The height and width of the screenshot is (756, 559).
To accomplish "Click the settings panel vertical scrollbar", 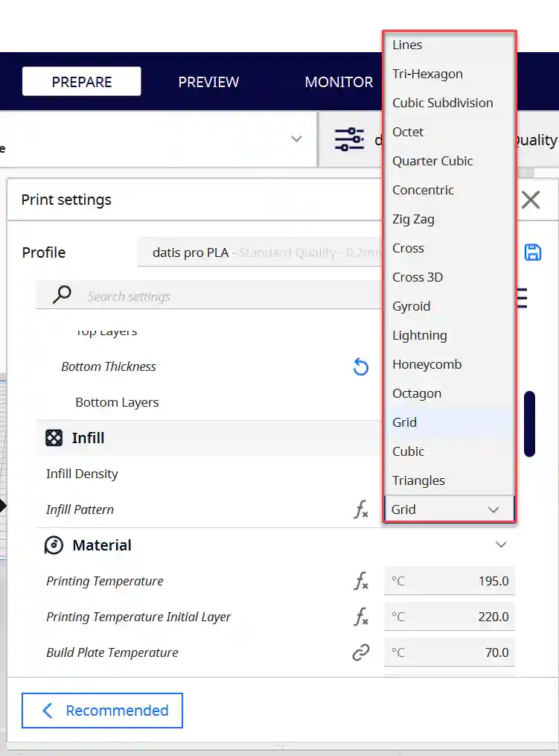I will click(530, 424).
